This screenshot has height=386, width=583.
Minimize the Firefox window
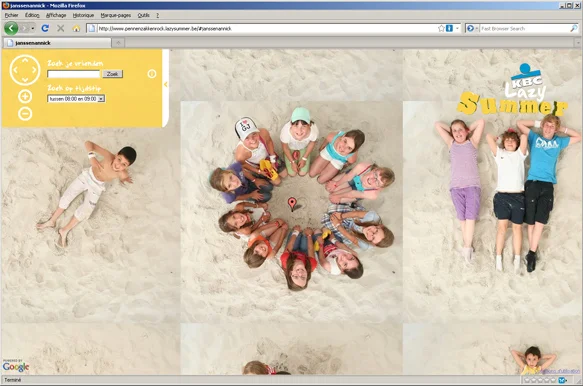click(563, 6)
